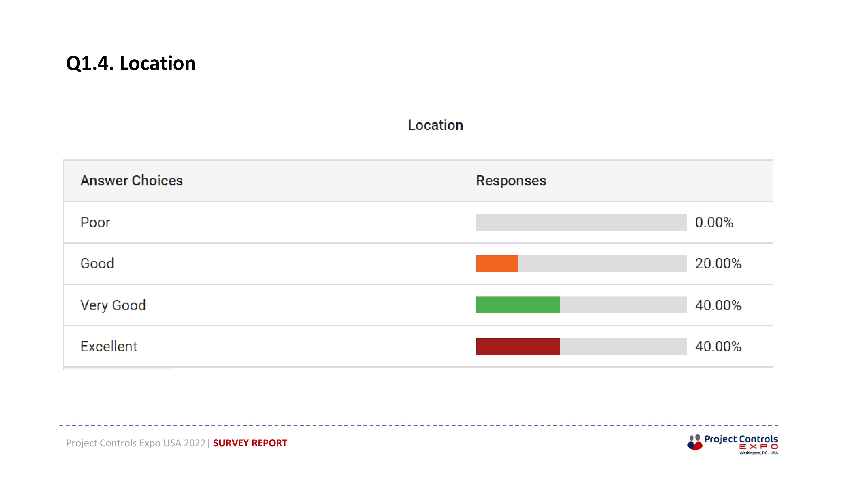The height and width of the screenshot is (488, 868).
Task: Click the Washington, DC - USA logo caption
Action: 758,453
